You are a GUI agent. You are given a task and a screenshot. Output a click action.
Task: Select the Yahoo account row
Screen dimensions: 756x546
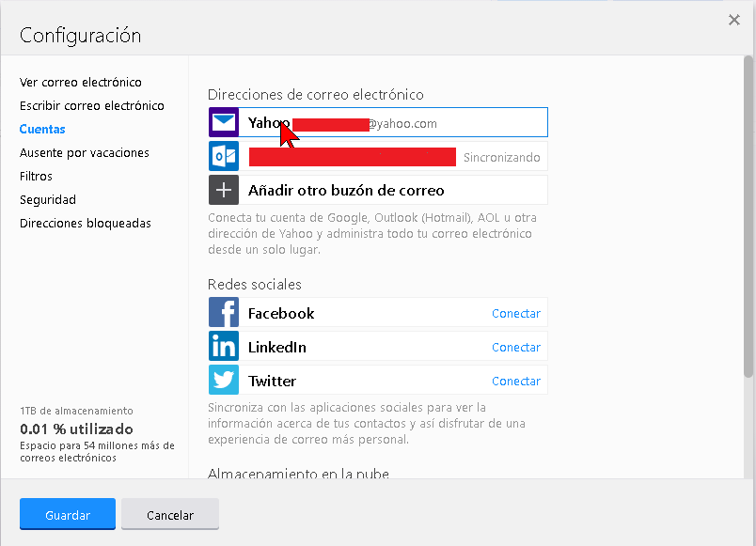click(x=378, y=122)
